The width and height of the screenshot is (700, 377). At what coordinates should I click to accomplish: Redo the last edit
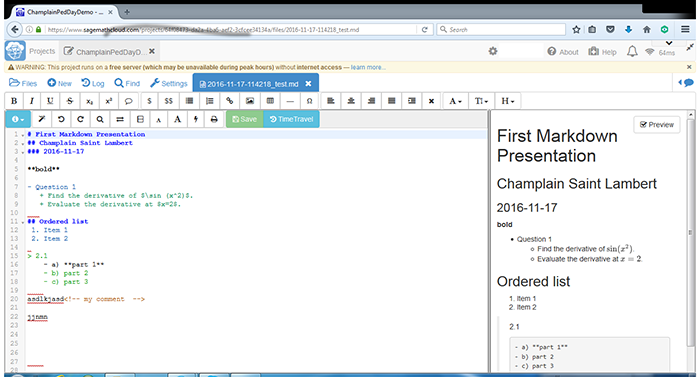[80, 119]
